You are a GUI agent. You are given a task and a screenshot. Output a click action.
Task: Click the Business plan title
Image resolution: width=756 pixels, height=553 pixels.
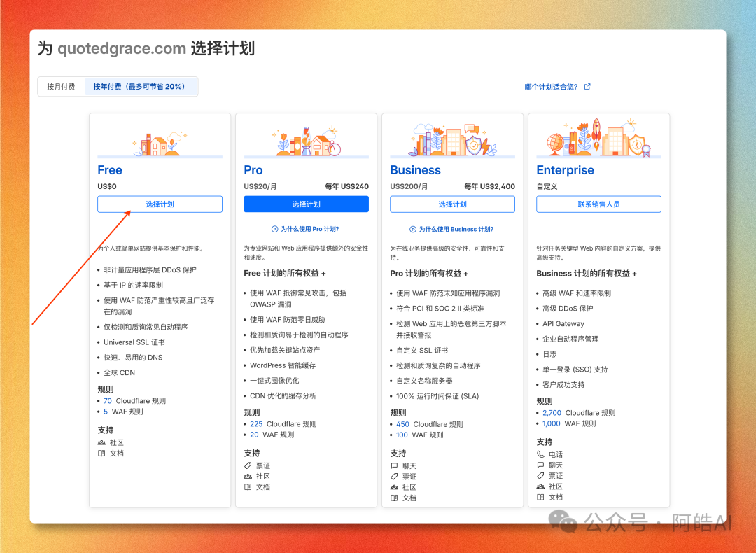415,170
